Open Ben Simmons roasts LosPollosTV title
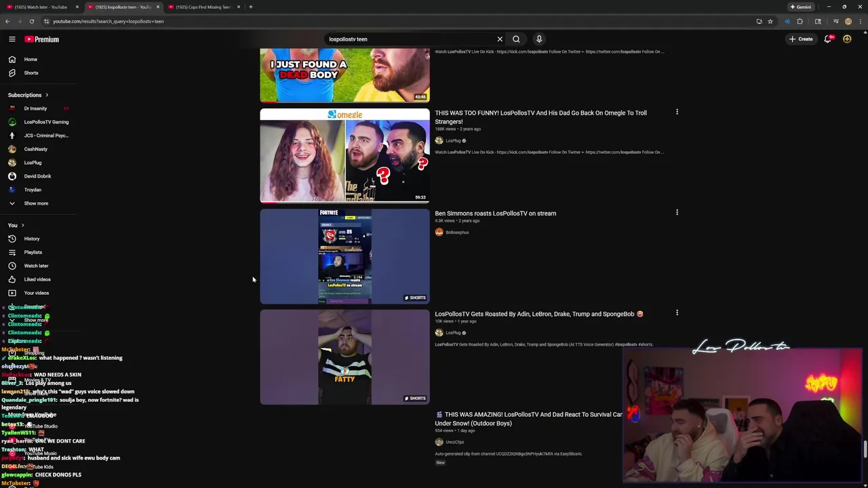 [x=495, y=213]
